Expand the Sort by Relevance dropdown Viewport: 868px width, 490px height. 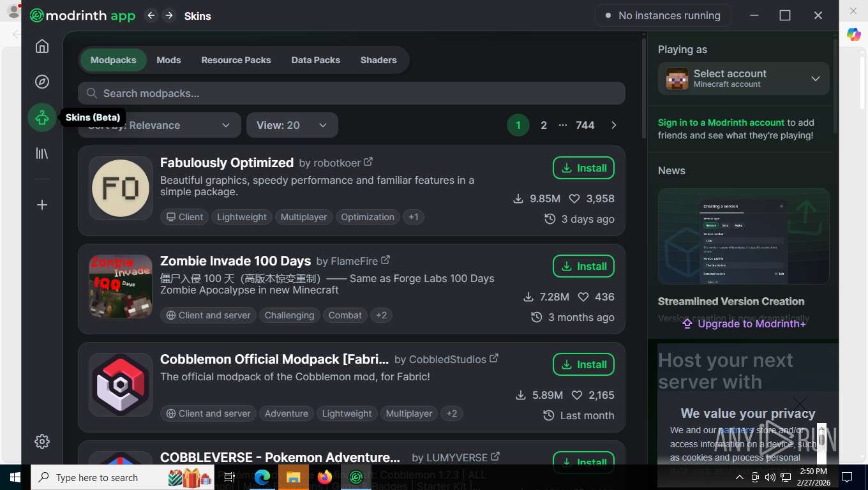pyautogui.click(x=160, y=125)
